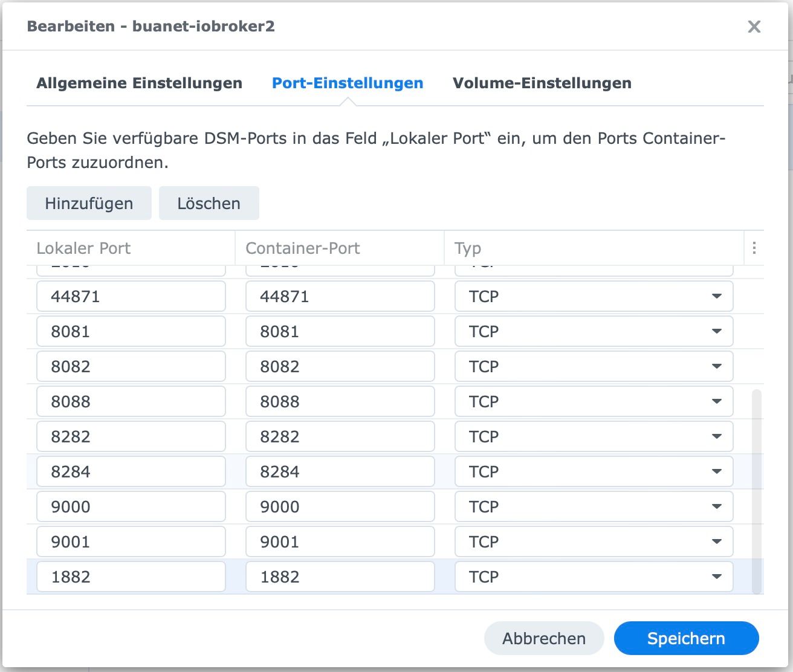This screenshot has height=672, width=793.
Task: Expand the Typ dropdown for port 44871
Action: 716,297
